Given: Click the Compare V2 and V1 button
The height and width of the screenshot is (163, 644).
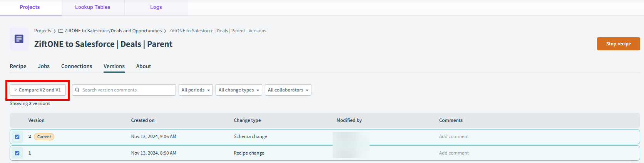Looking at the screenshot, I should 38,90.
